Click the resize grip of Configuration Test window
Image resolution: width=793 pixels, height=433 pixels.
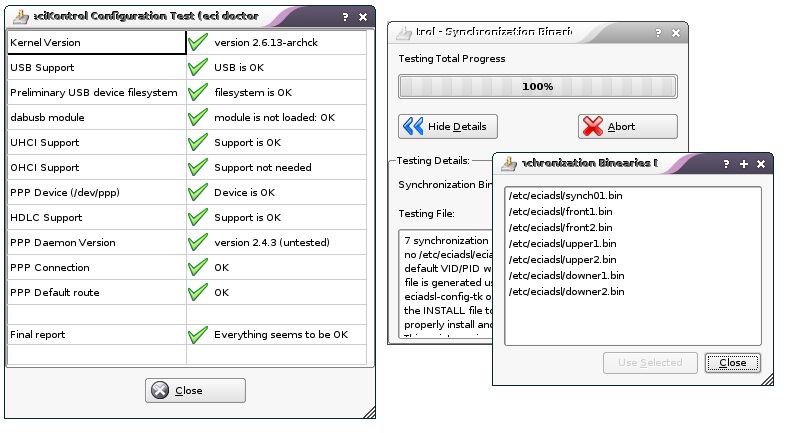click(x=370, y=412)
